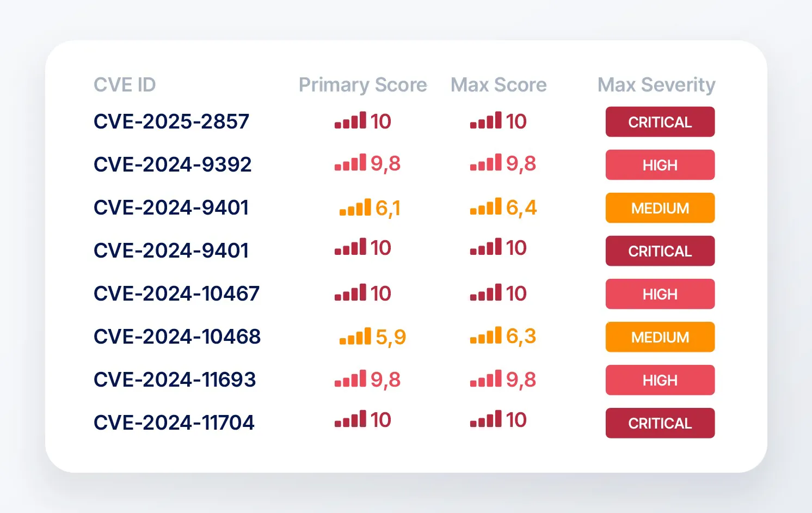Select the CRITICAL badge for CVE-2025-2857
Viewport: 812px width, 513px height.
pyautogui.click(x=660, y=122)
